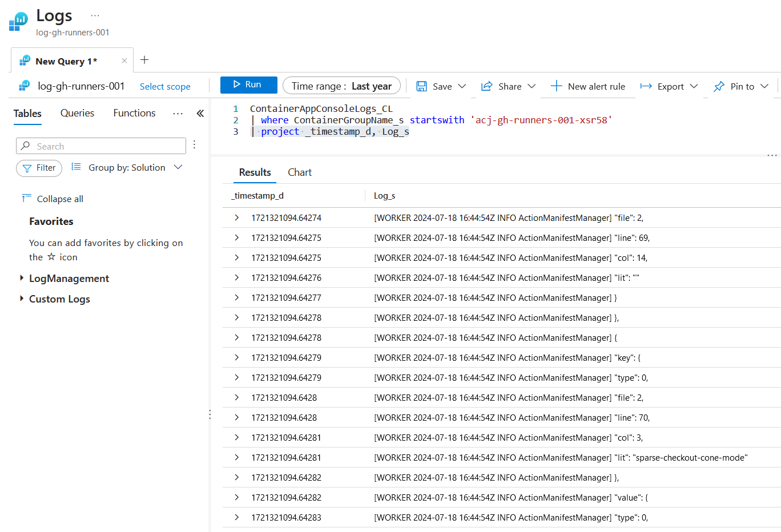Viewport: 781px width, 532px height.
Task: Expand the LogManagement tree node
Action: pos(22,278)
